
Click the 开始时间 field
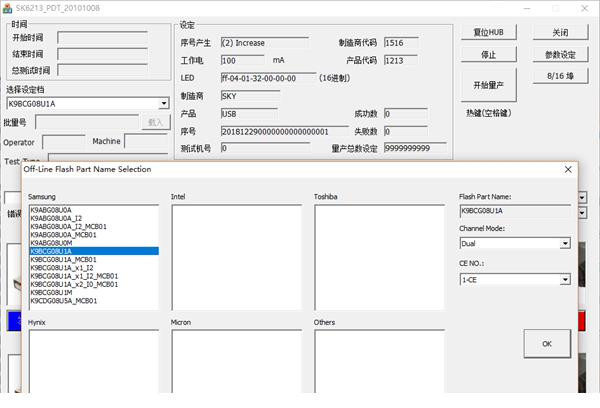coord(103,38)
